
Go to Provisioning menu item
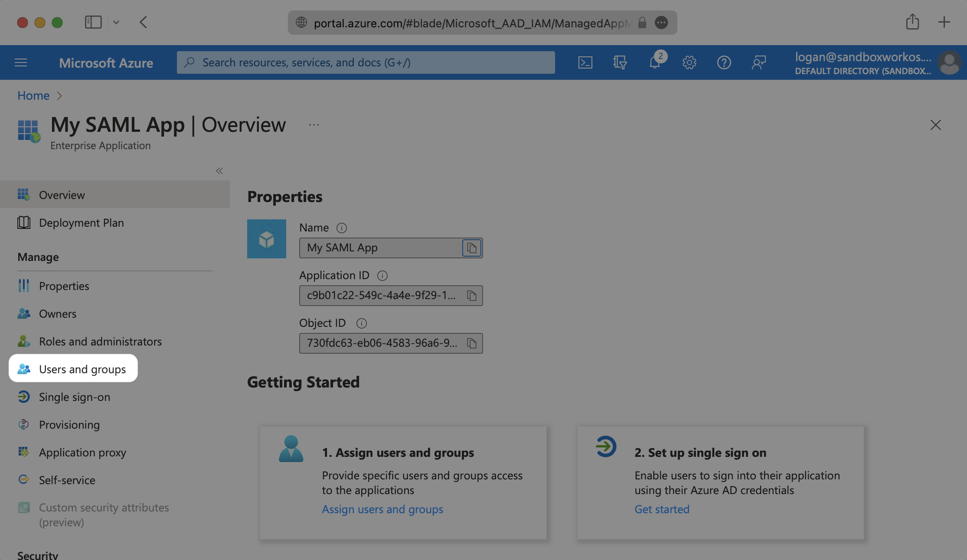coord(69,425)
